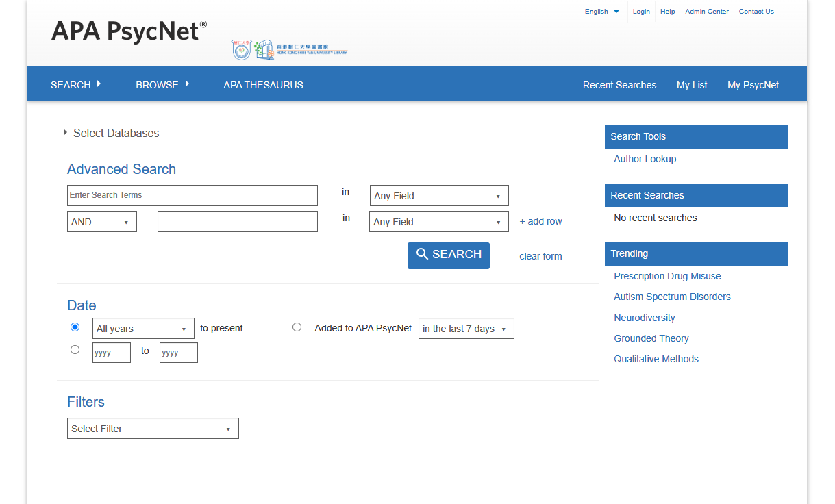835x504 pixels.
Task: Open the English language dropdown arrow
Action: tap(616, 11)
